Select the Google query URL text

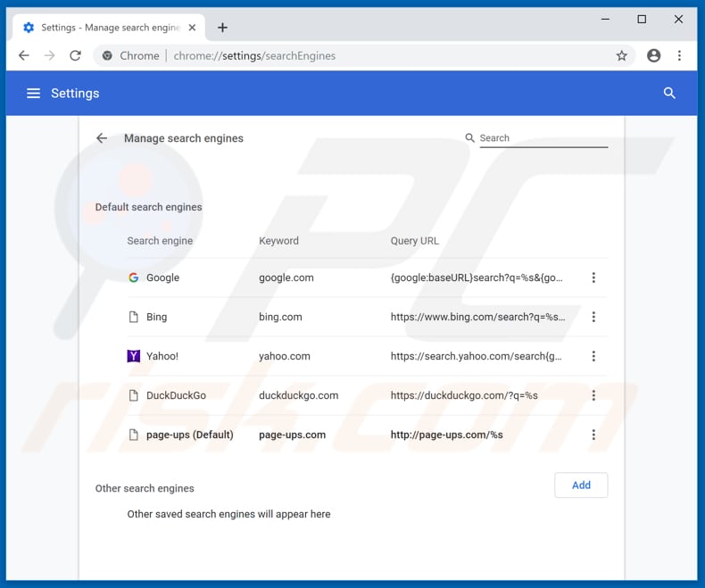[477, 277]
